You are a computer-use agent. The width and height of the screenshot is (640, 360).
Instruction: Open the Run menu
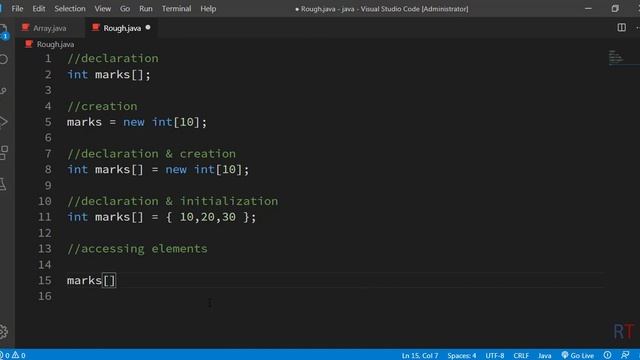point(146,9)
